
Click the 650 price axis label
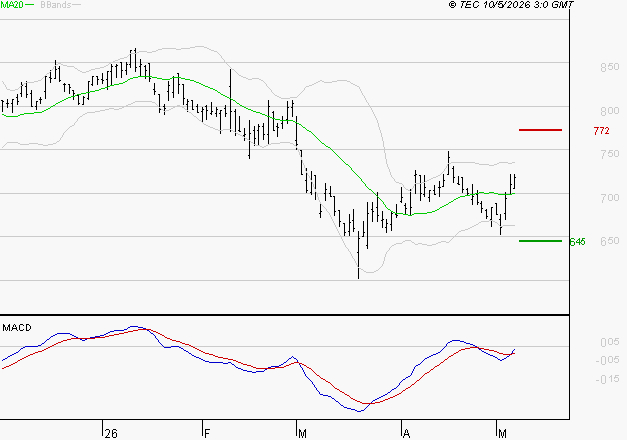pyautogui.click(x=610, y=241)
